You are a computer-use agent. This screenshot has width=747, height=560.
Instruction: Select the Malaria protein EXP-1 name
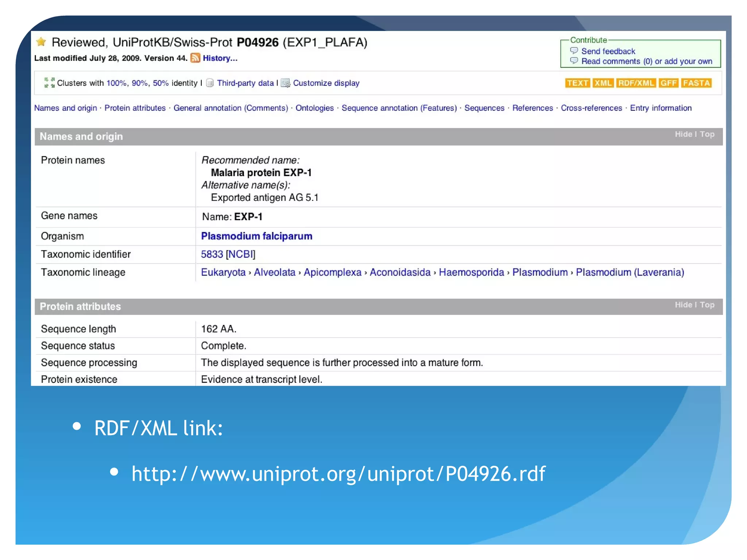pos(261,172)
